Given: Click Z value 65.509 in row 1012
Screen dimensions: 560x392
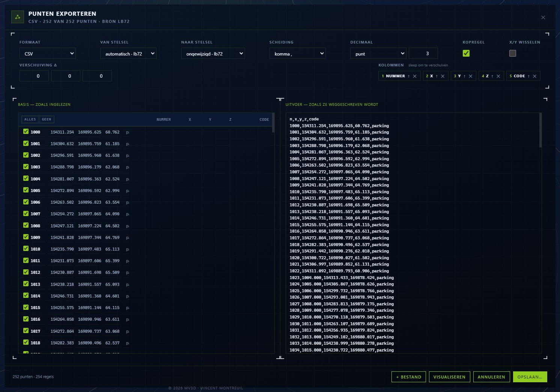Looking at the screenshot, I should [113, 272].
